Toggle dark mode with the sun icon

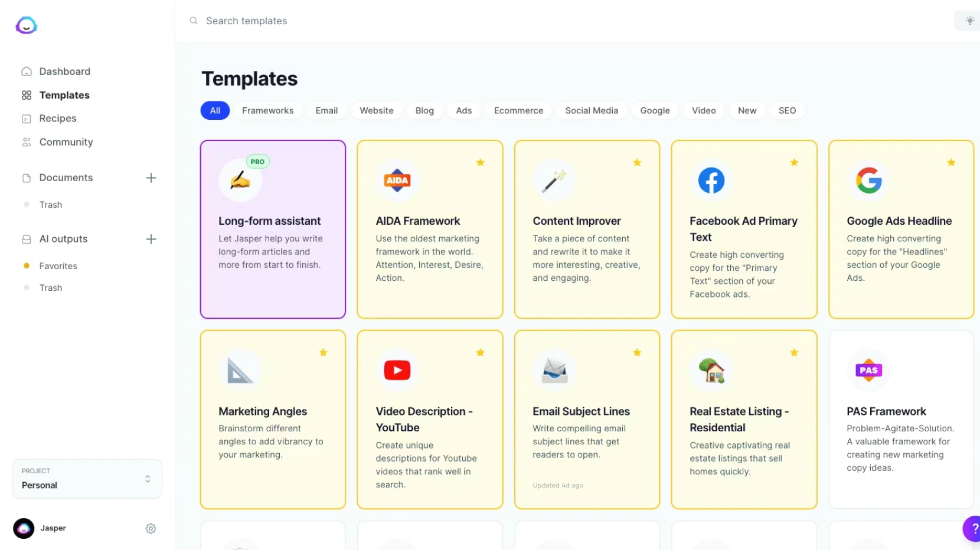pyautogui.click(x=969, y=20)
